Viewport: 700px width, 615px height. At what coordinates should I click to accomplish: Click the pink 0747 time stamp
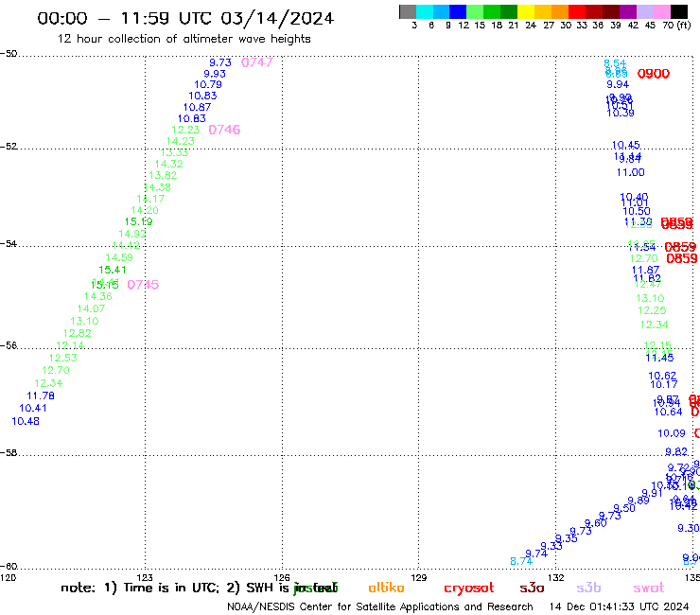point(256,62)
